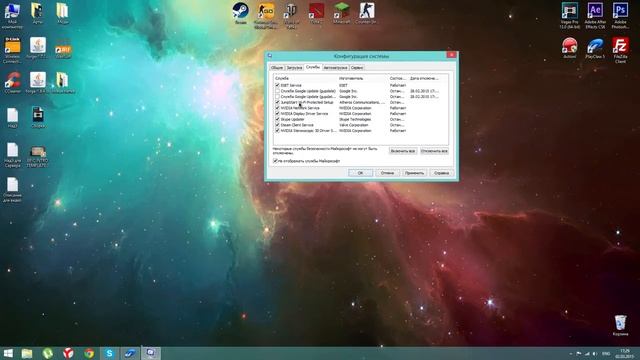
Task: Check the first Google Update service checkbox
Action: pyautogui.click(x=278, y=91)
